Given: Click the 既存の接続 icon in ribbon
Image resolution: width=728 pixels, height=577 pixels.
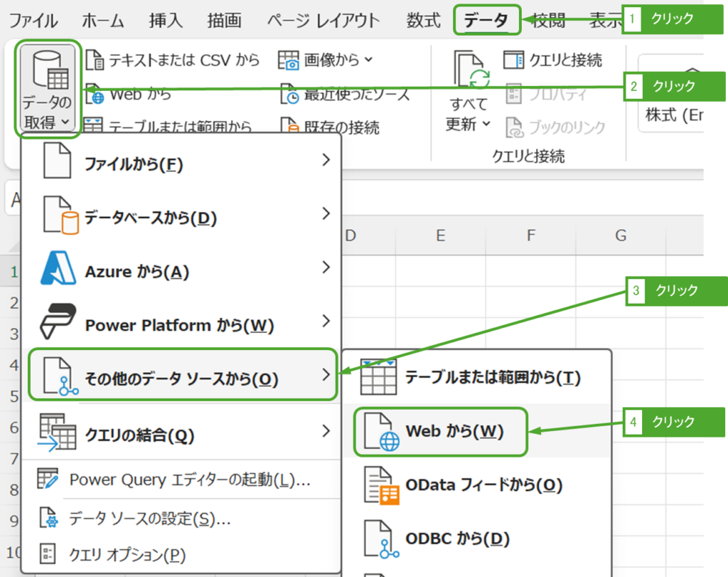Looking at the screenshot, I should 289,127.
